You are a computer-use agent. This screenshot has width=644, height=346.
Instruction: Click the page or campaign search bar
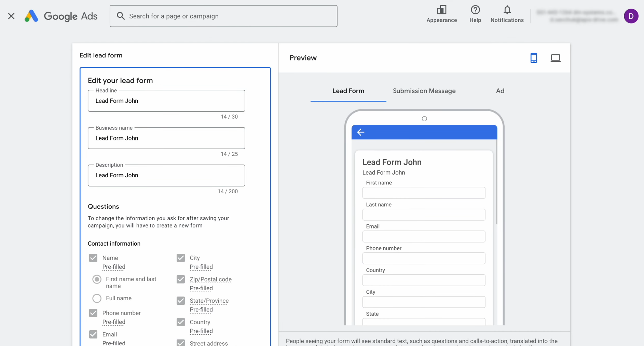223,16
